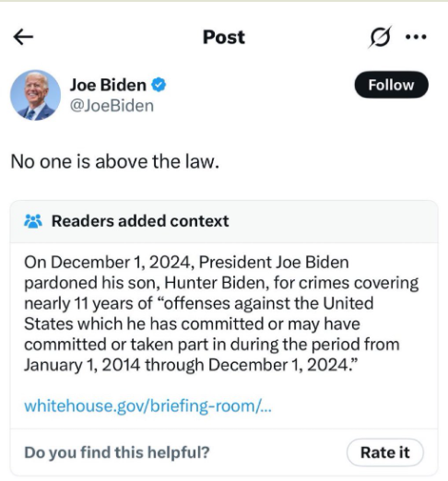The width and height of the screenshot is (448, 481).
Task: Open the three-dot more options menu
Action: [x=416, y=37]
